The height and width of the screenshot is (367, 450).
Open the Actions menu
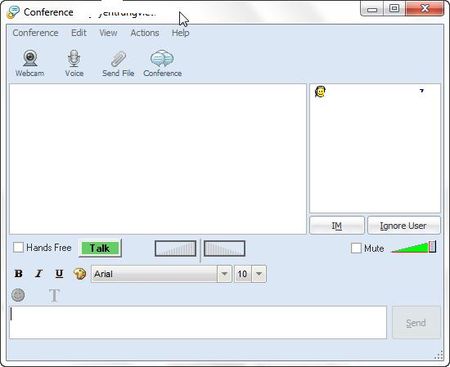(145, 33)
